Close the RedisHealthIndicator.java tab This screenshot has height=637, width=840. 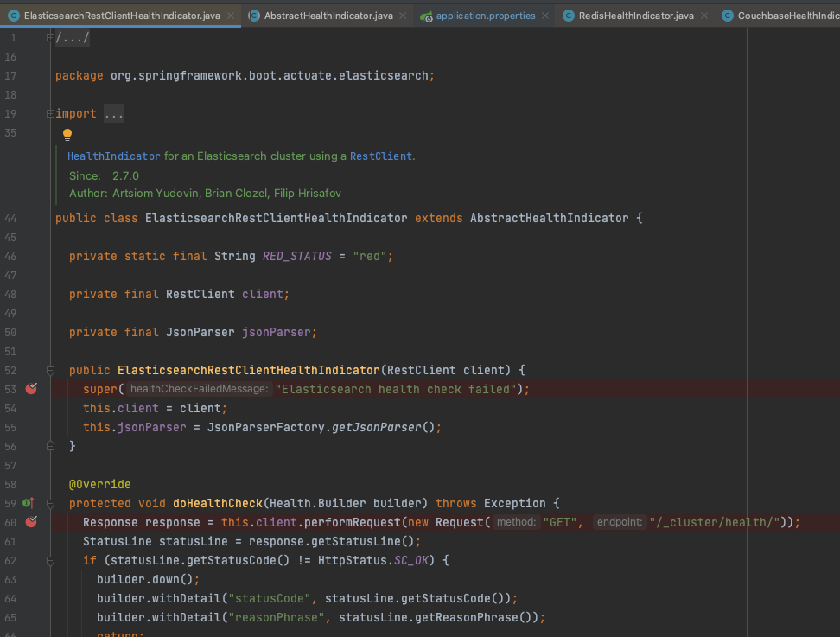pyautogui.click(x=704, y=16)
